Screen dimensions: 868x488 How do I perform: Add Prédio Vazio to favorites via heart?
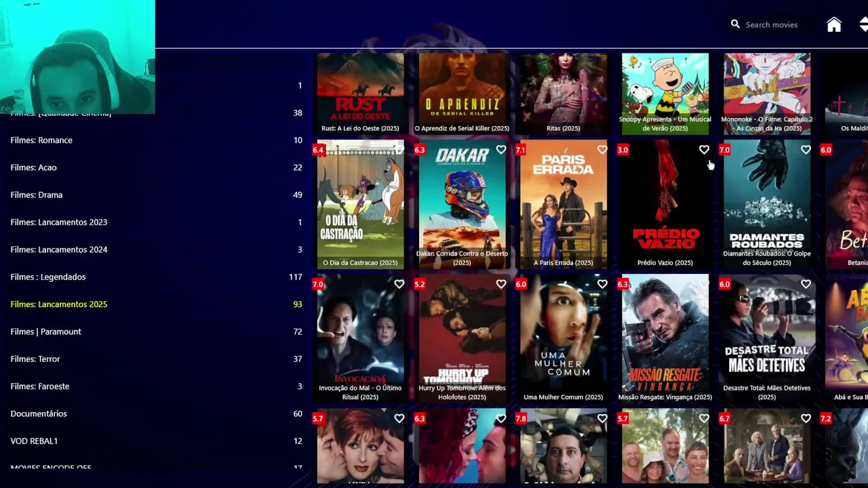point(704,150)
